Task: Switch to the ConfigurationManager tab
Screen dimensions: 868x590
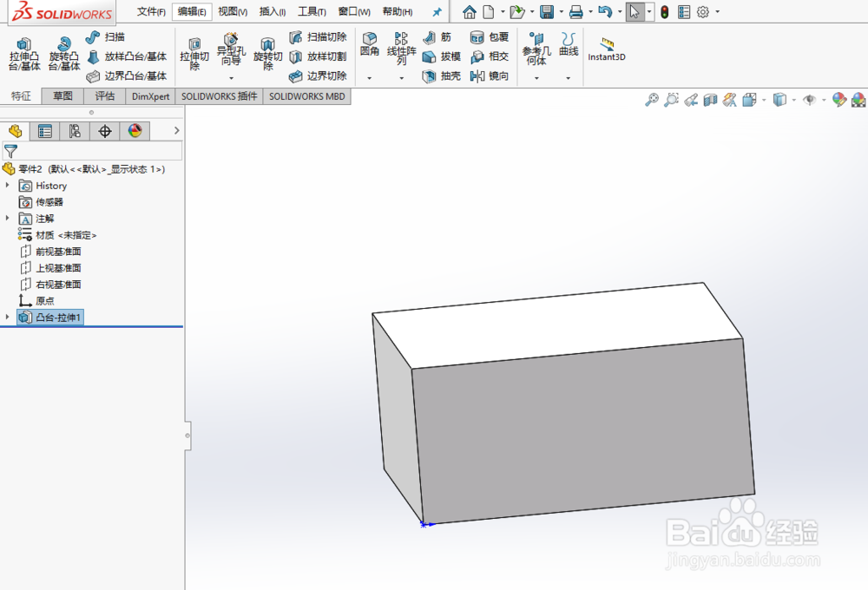Action: pyautogui.click(x=74, y=131)
